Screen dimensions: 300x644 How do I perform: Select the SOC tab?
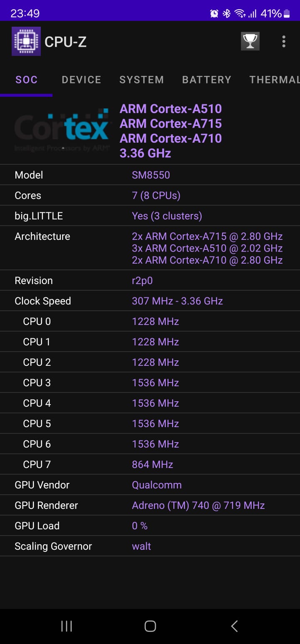point(26,80)
